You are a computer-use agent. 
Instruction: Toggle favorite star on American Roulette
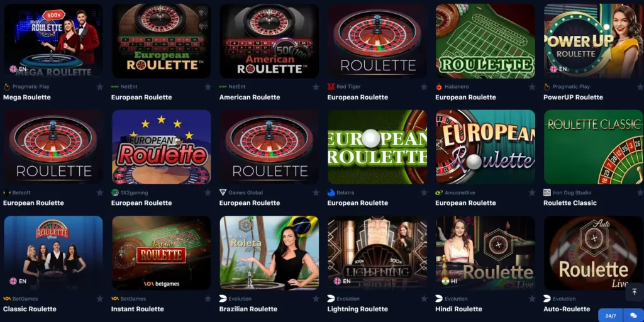pos(316,87)
